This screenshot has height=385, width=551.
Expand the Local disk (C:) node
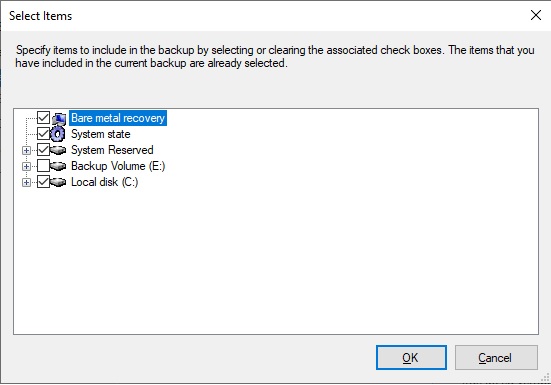click(x=26, y=182)
